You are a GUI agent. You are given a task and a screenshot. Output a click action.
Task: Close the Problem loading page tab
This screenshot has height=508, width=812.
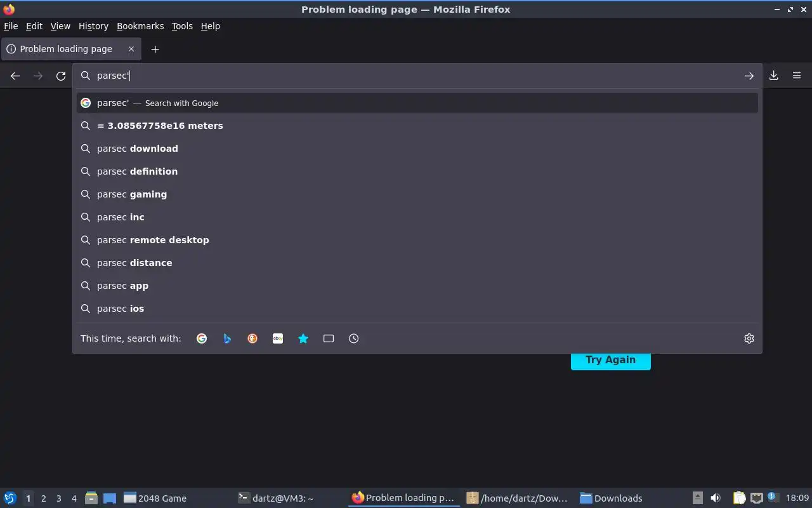click(x=131, y=49)
